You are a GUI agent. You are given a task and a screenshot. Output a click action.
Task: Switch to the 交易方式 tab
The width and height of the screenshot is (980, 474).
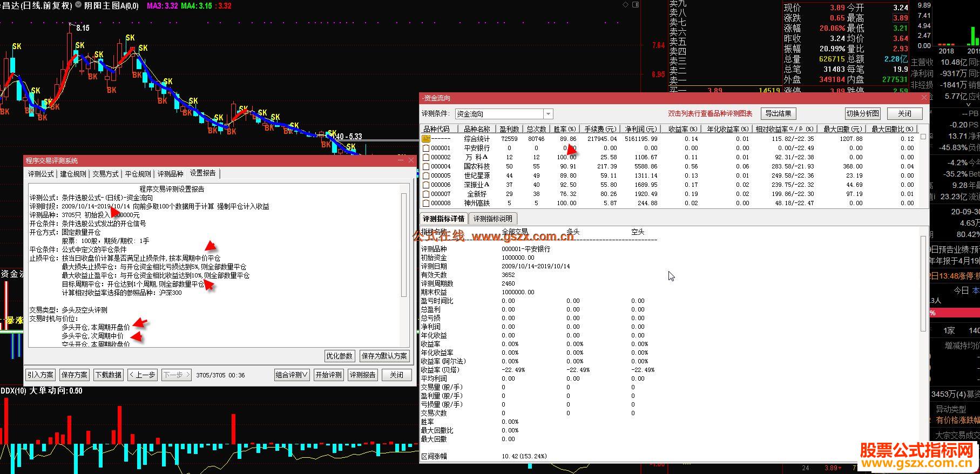[x=105, y=174]
